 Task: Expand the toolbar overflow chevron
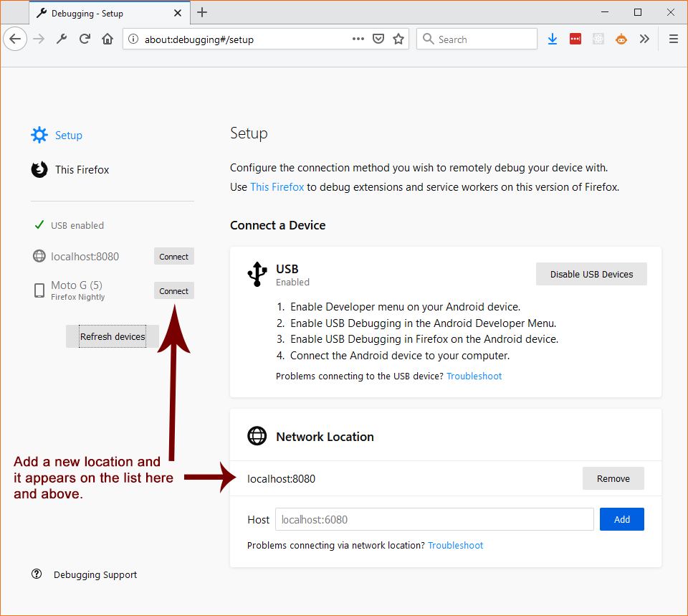[644, 39]
